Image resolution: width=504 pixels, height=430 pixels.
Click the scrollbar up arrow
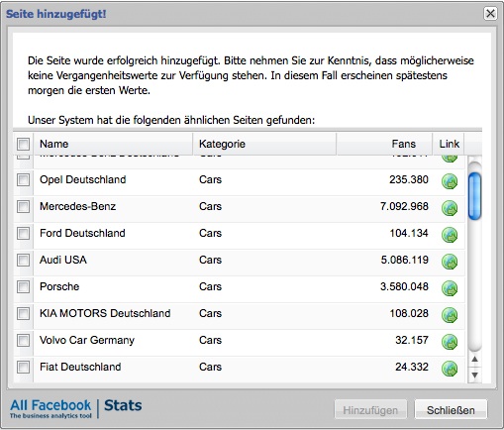[x=474, y=360]
